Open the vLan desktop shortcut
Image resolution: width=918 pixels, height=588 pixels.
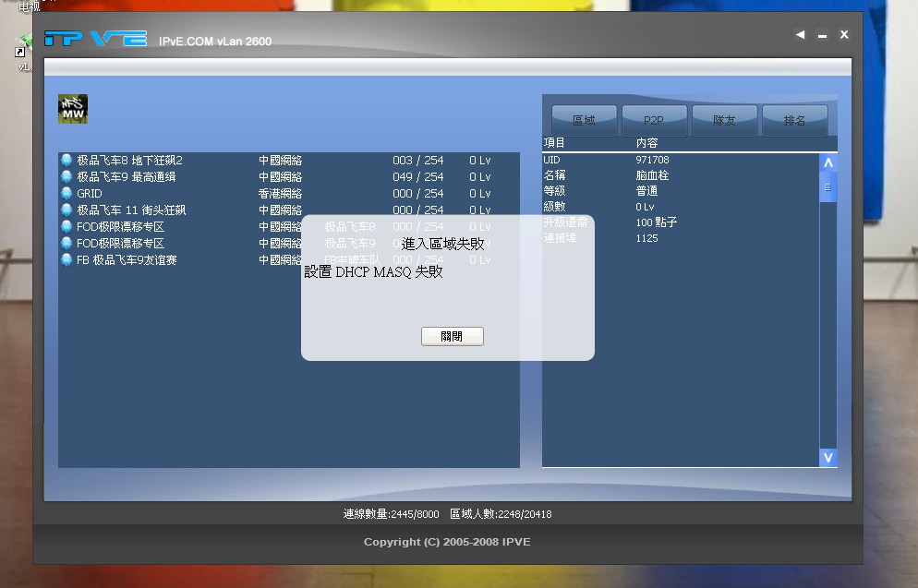tap(25, 41)
